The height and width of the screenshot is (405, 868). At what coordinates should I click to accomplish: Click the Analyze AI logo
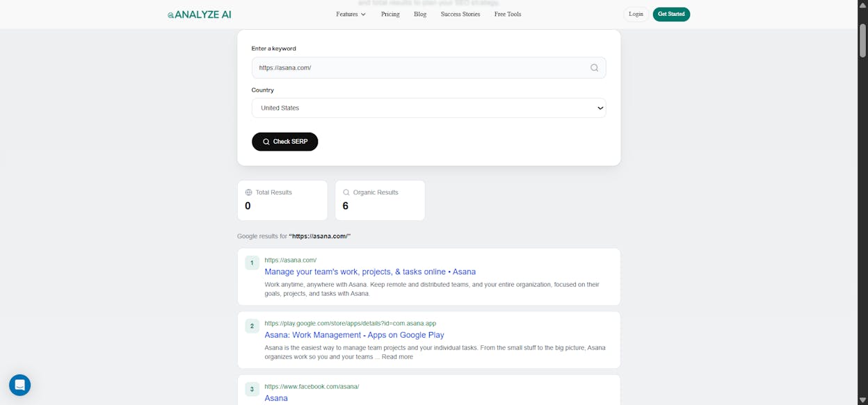pos(199,14)
